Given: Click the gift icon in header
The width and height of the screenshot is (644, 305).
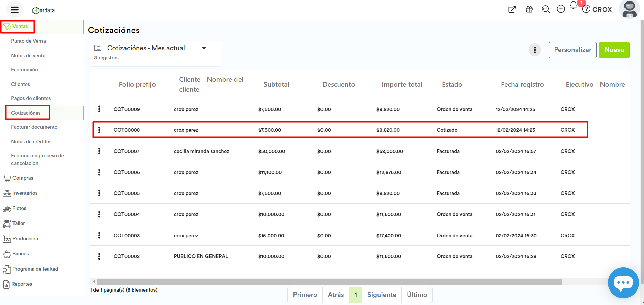Looking at the screenshot, I should [529, 9].
